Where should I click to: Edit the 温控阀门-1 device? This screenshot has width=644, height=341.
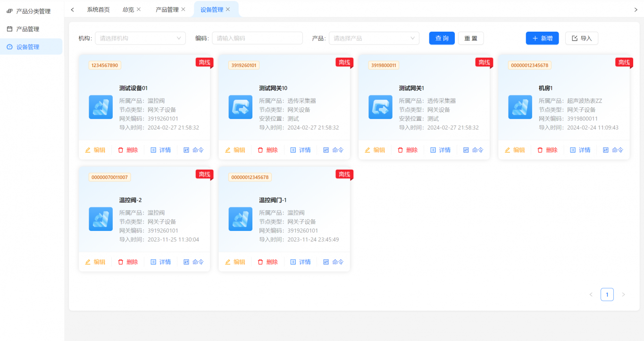tap(235, 262)
